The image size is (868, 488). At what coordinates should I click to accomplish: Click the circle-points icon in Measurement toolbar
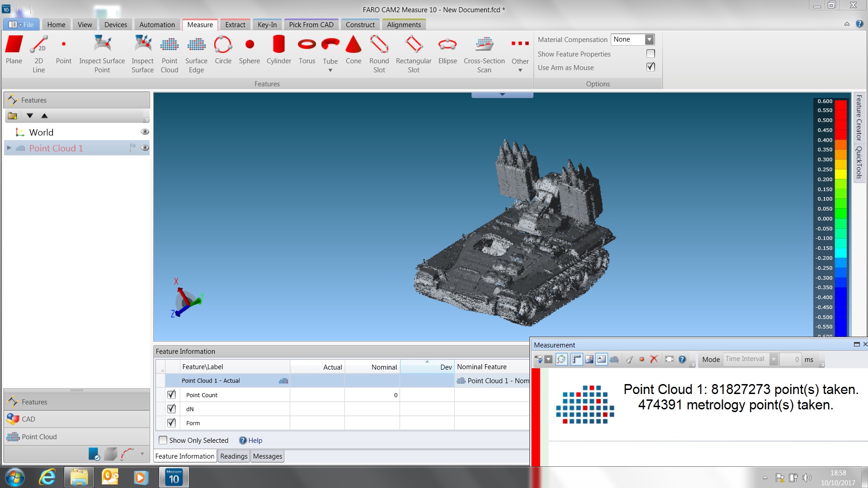[x=561, y=360]
